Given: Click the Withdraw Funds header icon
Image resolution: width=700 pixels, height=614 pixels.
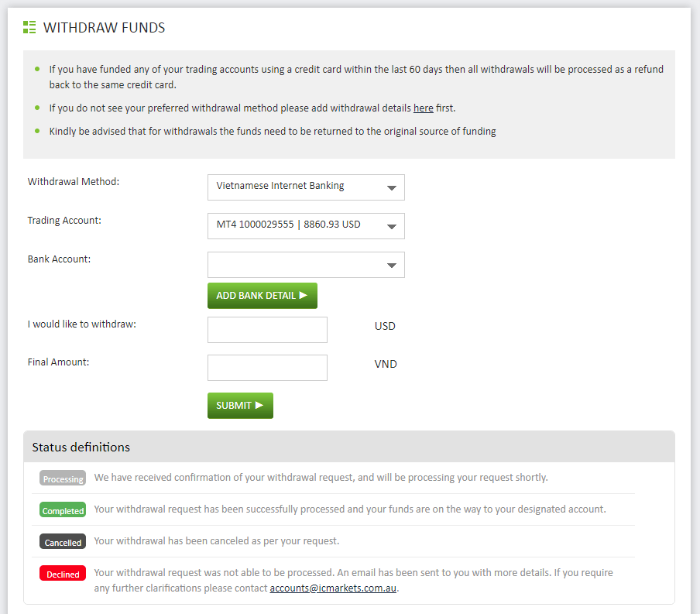Looking at the screenshot, I should 30,28.
